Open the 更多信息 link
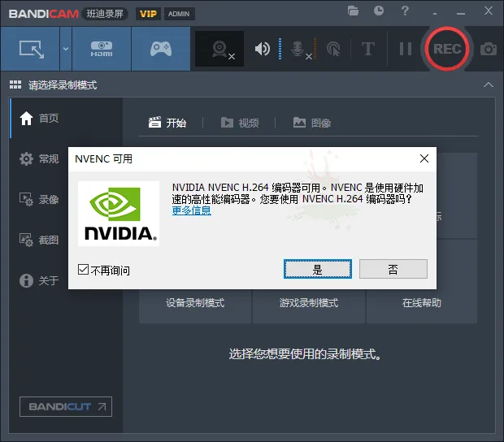This screenshot has width=504, height=442. tap(191, 210)
